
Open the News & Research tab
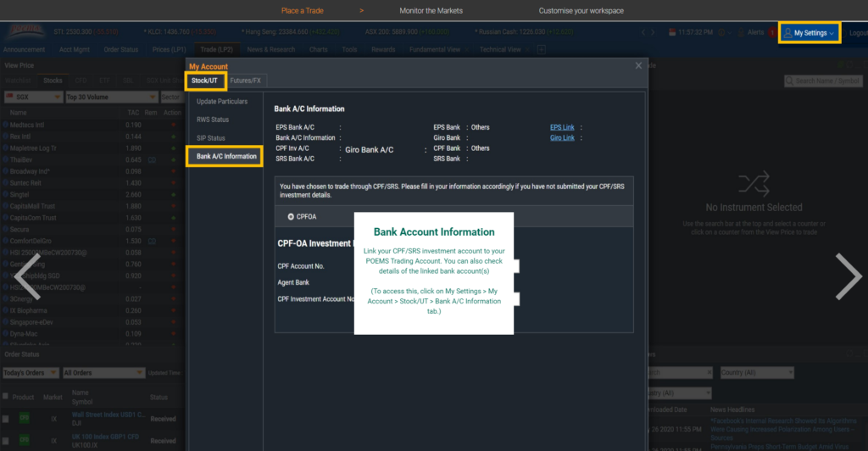pos(271,50)
